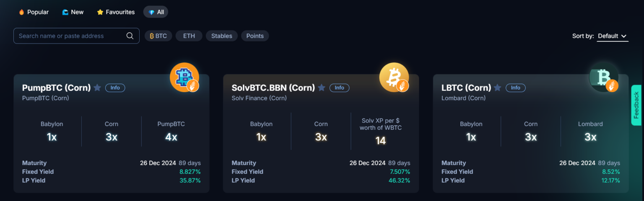This screenshot has width=644, height=201.
Task: Click the magnifier search icon
Action: click(x=130, y=36)
